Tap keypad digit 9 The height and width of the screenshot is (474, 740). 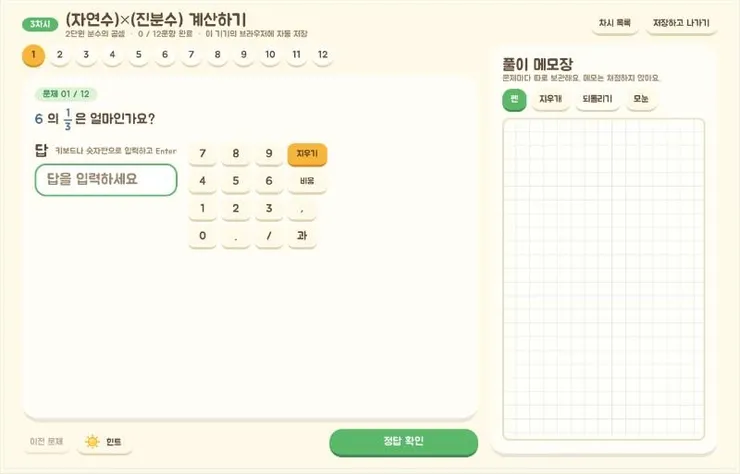pyautogui.click(x=269, y=154)
